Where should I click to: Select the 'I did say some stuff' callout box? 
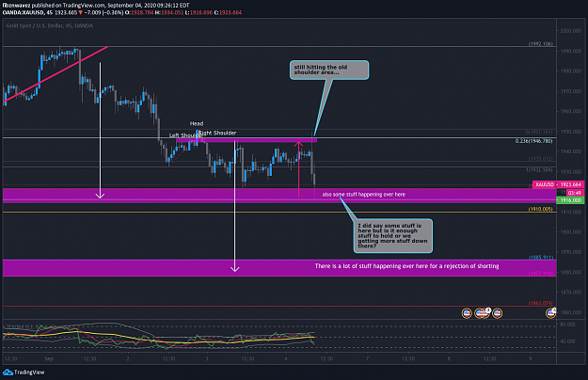click(393, 236)
